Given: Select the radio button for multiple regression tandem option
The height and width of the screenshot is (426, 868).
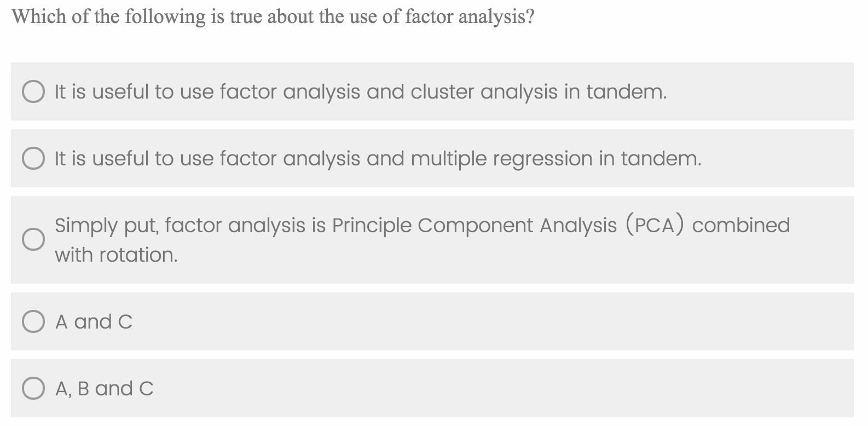Looking at the screenshot, I should 34,158.
